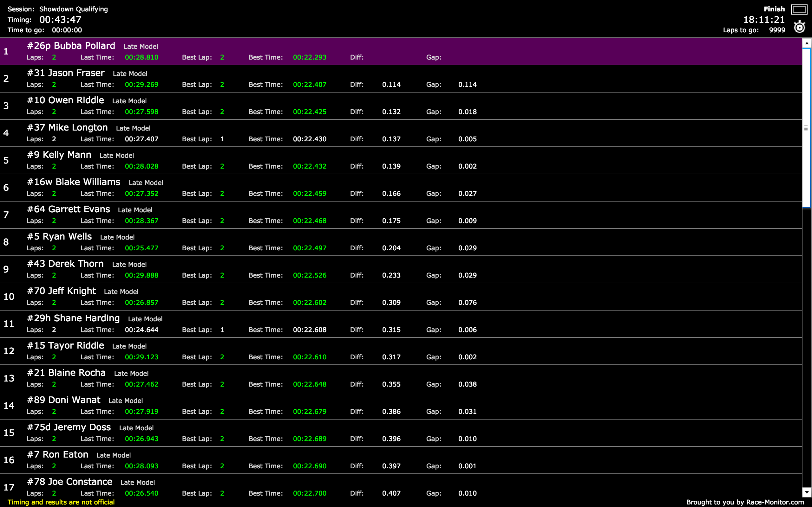
Task: Click the Finish flag status label
Action: [x=774, y=9]
